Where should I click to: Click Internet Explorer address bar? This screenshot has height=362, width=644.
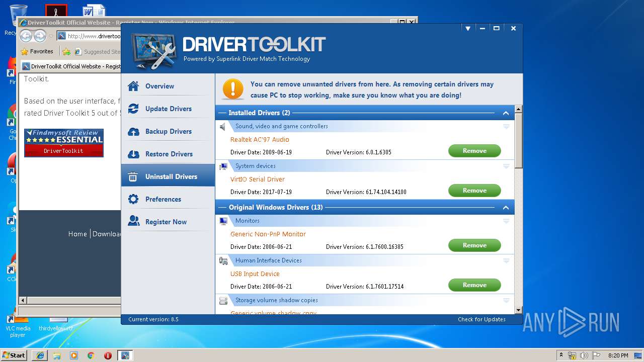(x=89, y=36)
